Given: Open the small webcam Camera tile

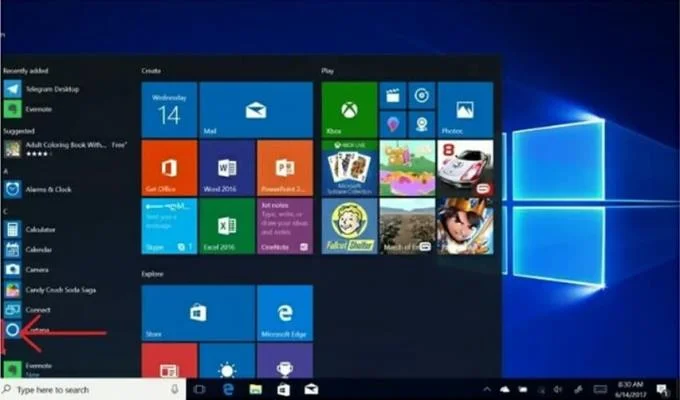Looking at the screenshot, I should click(422, 125).
